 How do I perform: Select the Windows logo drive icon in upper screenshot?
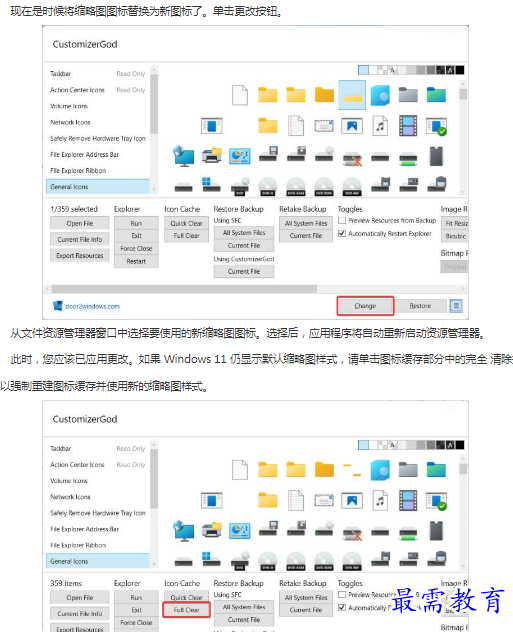pyautogui.click(x=212, y=184)
